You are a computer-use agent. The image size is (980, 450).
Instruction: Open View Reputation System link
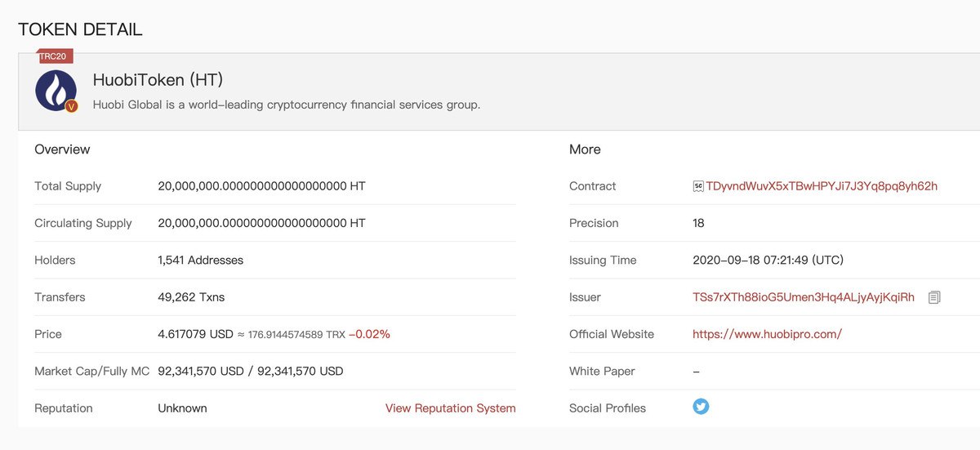coord(451,408)
